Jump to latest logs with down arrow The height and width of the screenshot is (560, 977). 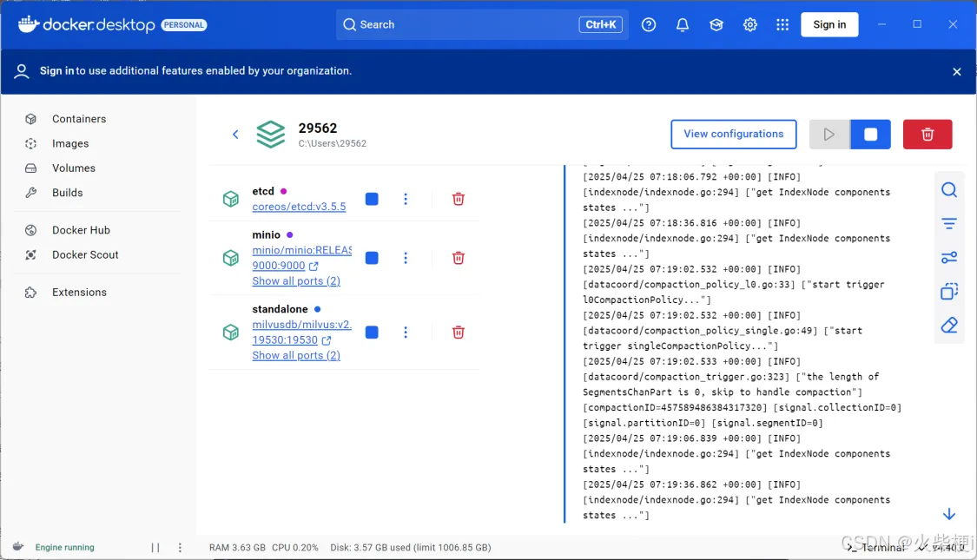[949, 514]
